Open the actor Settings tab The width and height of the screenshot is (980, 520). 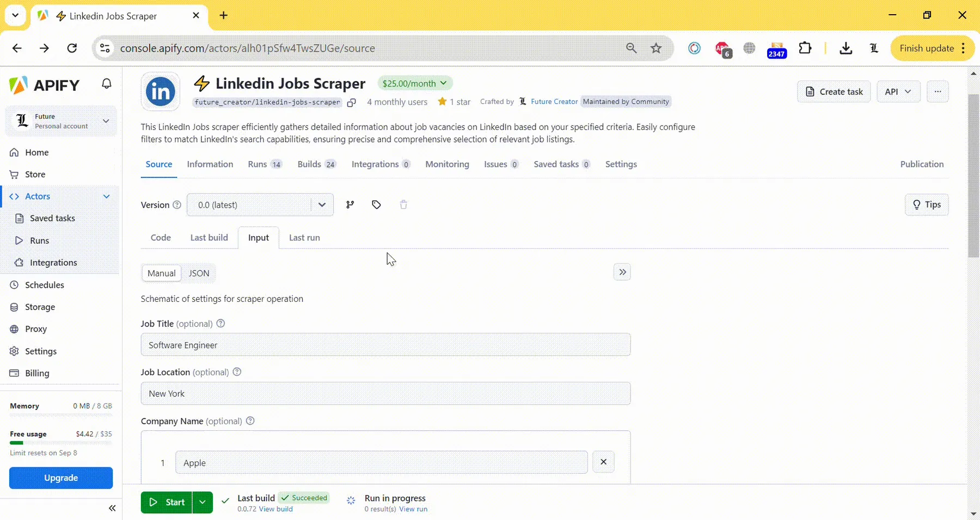[621, 164]
